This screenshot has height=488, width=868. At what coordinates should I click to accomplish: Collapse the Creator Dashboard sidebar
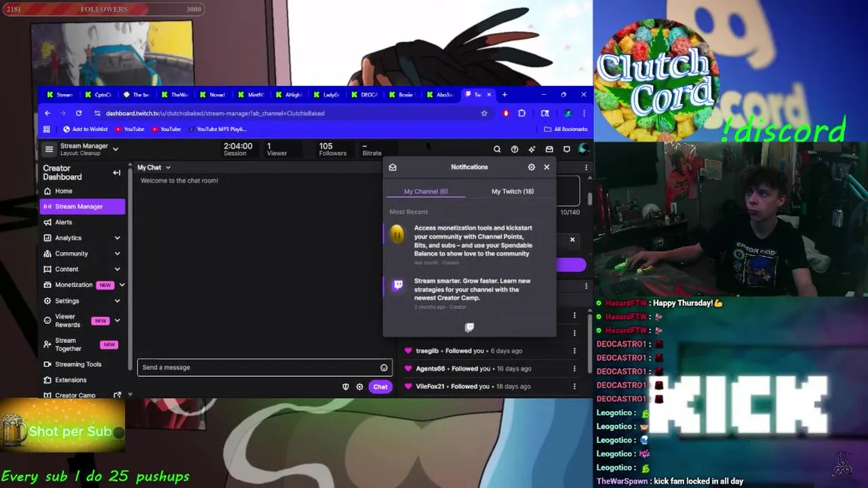(x=117, y=173)
